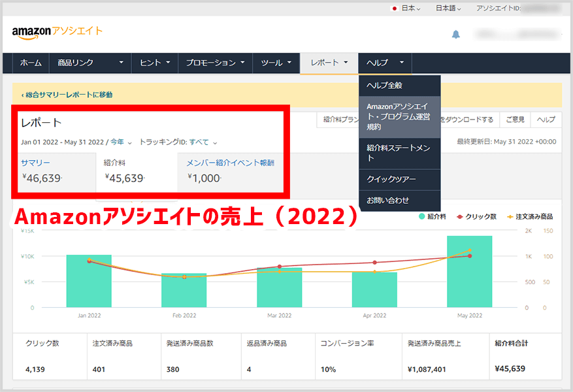Image resolution: width=573 pixels, height=392 pixels.
Task: Select ヘルプ全般 from help menu
Action: click(400, 86)
